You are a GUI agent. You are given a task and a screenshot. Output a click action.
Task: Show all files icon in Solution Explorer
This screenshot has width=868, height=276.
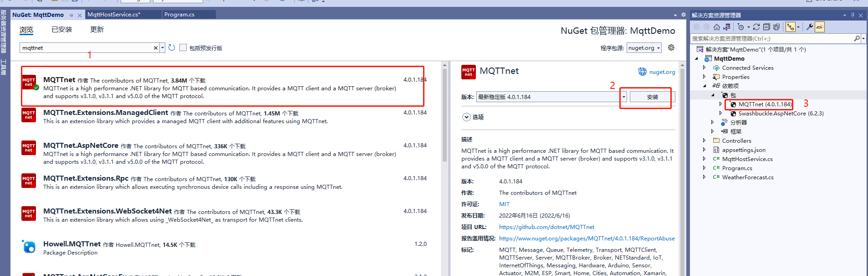[x=776, y=27]
